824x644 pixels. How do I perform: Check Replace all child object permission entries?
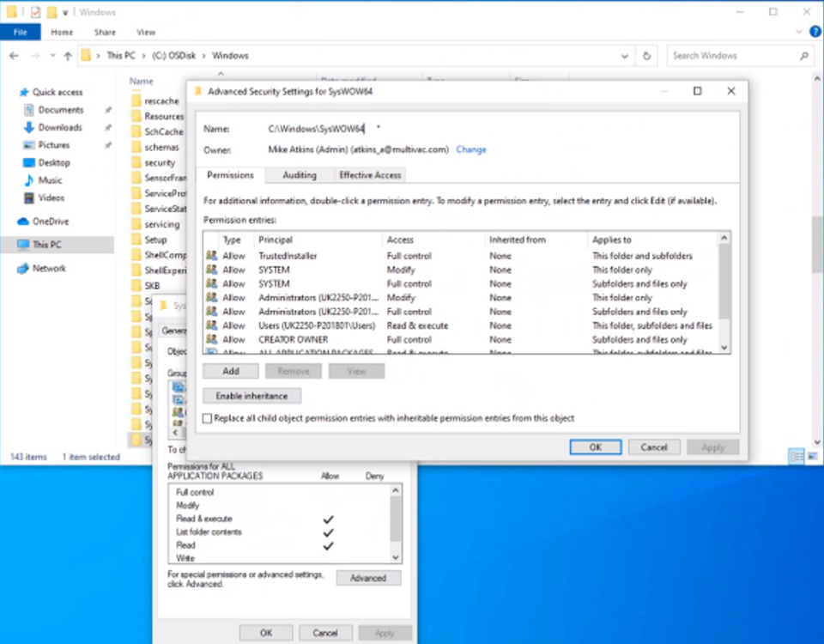(x=207, y=418)
